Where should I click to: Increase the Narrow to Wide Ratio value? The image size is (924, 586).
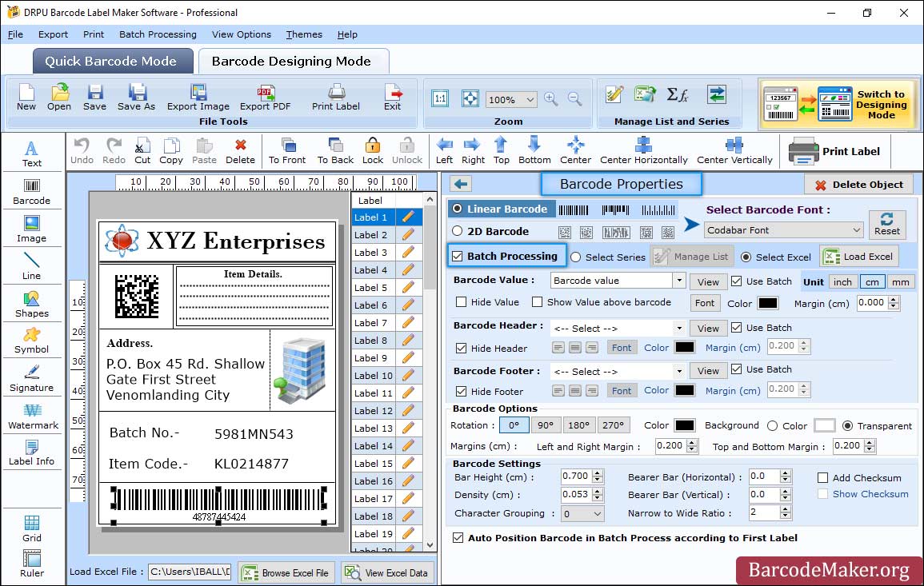tap(785, 509)
